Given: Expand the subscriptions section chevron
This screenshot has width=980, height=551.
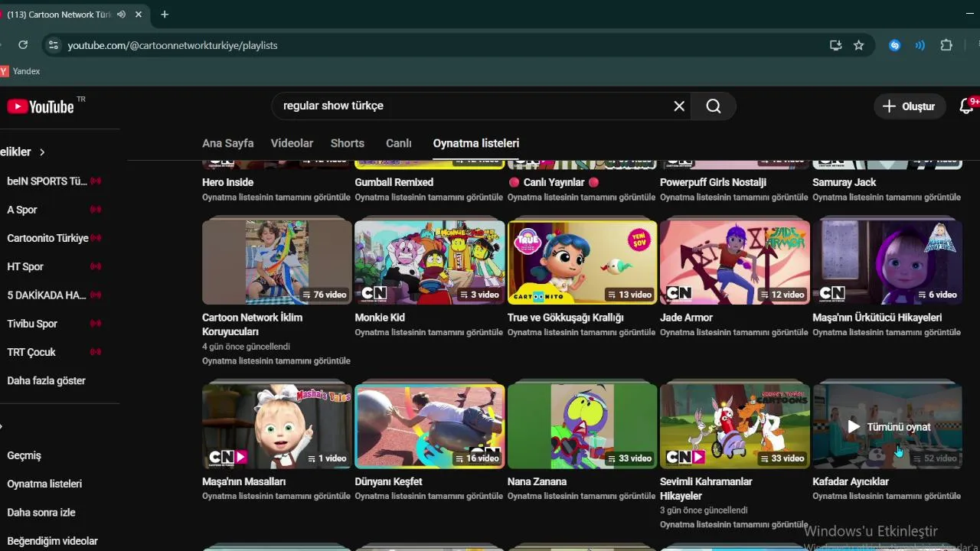Looking at the screenshot, I should [x=42, y=152].
